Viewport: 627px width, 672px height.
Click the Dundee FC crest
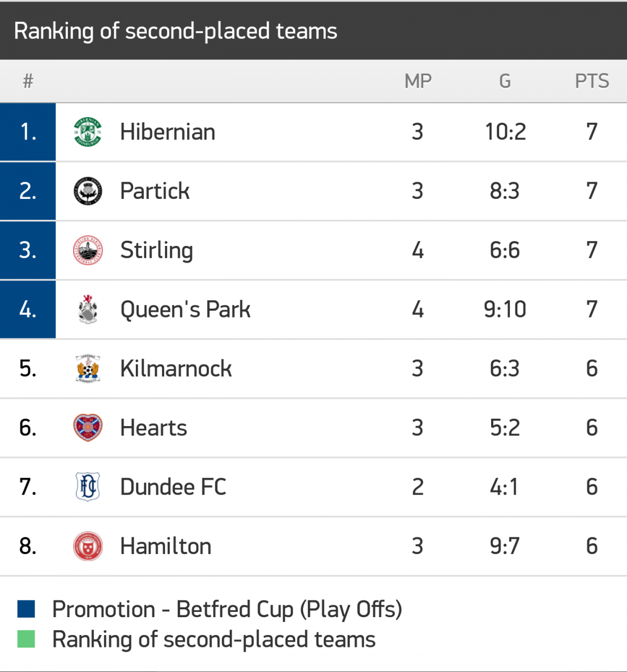88,487
